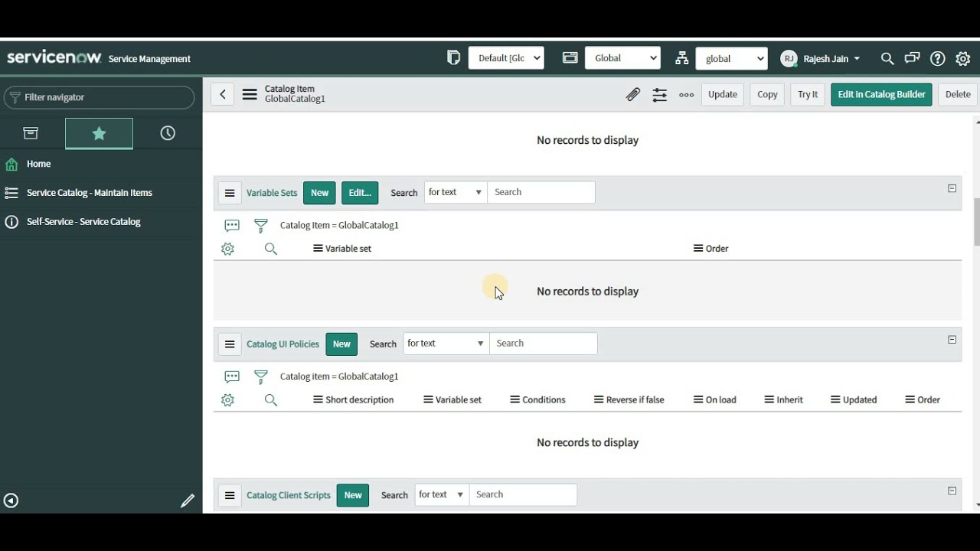Switch to the History clock icon
Viewport: 980px width, 551px height.
pos(168,132)
